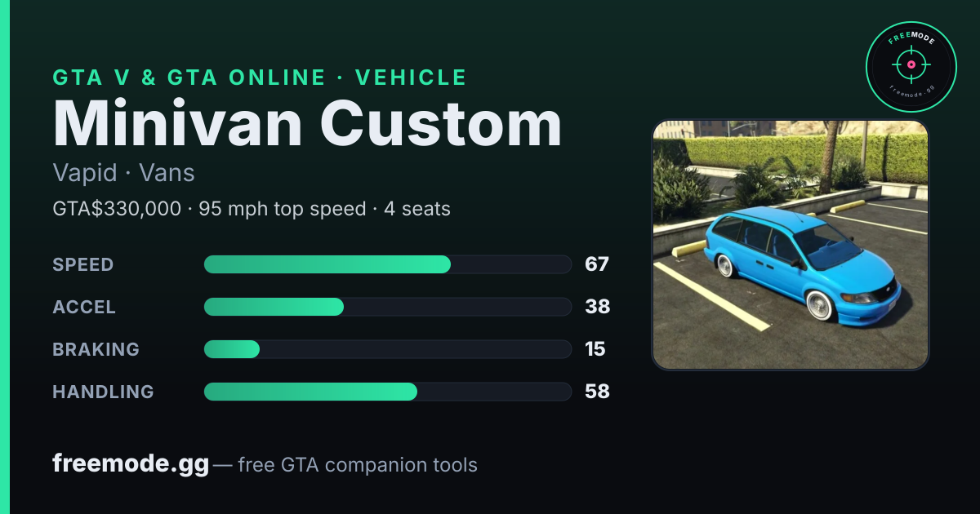Click the braking value 15
Image resolution: width=980 pixels, height=514 pixels.
click(x=595, y=349)
